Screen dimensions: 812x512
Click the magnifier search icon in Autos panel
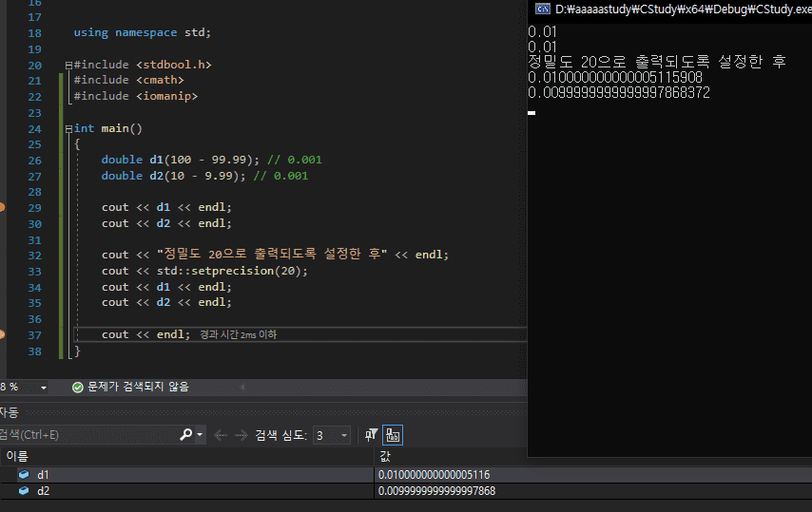186,435
